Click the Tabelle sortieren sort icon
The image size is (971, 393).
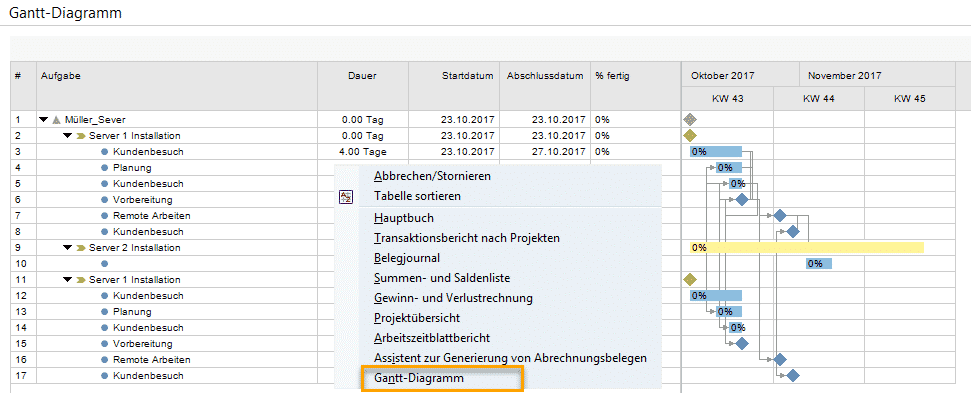coord(346,197)
